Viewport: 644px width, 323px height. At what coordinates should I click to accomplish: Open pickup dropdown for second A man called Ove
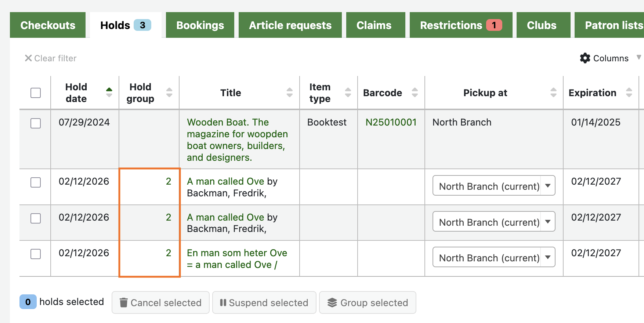coord(493,222)
